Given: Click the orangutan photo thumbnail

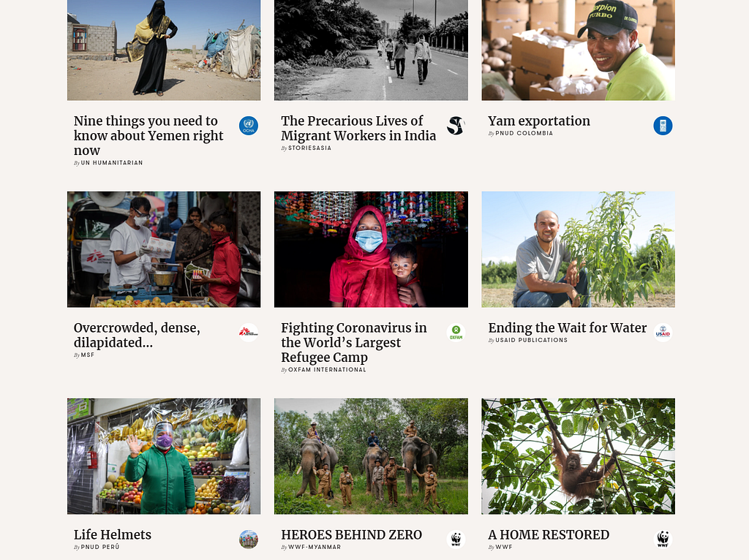Looking at the screenshot, I should 578,456.
